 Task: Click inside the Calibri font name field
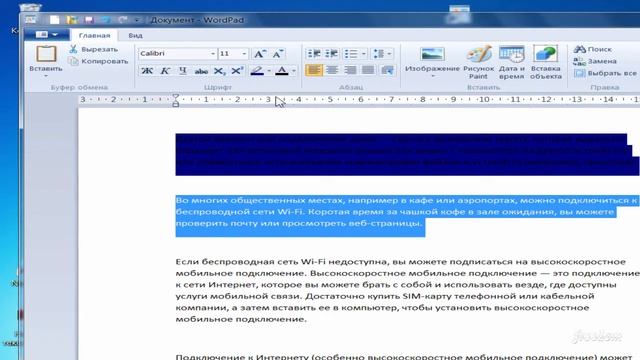point(174,53)
